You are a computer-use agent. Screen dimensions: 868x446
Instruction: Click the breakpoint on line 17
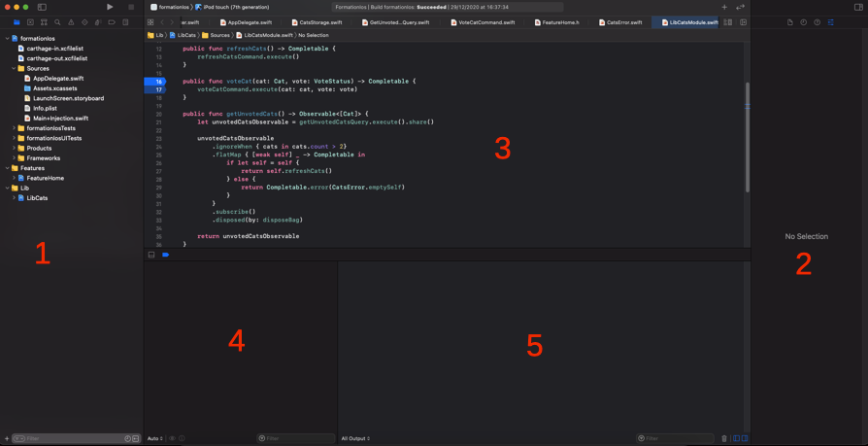point(154,89)
